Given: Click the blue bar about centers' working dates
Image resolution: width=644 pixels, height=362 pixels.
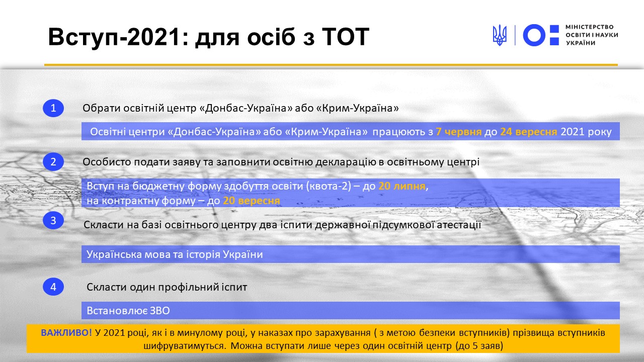Looking at the screenshot, I should 351,132.
